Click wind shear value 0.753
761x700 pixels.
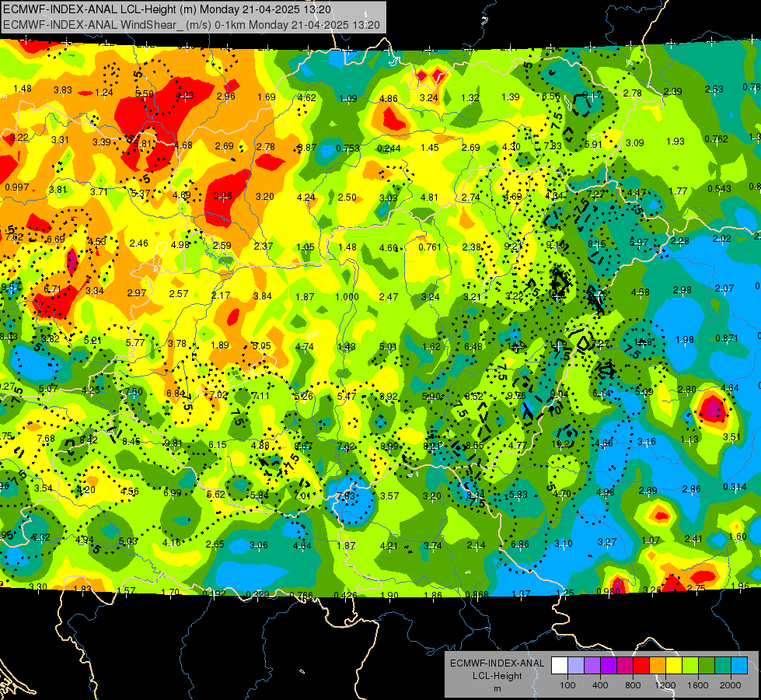click(x=347, y=148)
